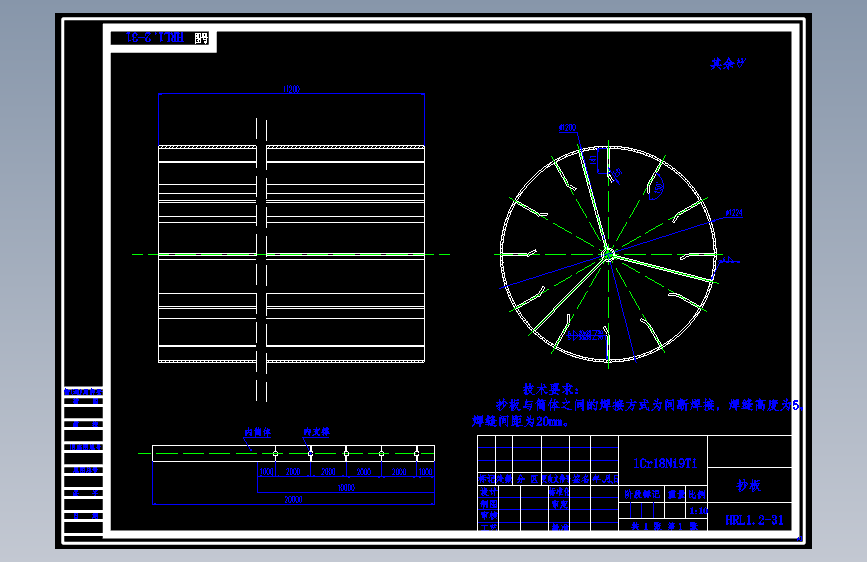Click the ø1224 diameter label
The image size is (867, 562).
[734, 213]
